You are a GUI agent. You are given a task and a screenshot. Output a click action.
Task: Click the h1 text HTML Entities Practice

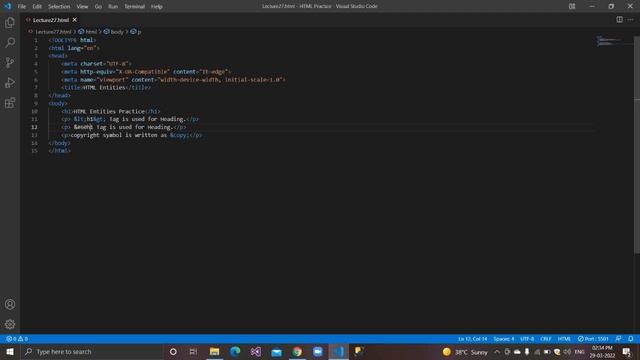tap(109, 111)
